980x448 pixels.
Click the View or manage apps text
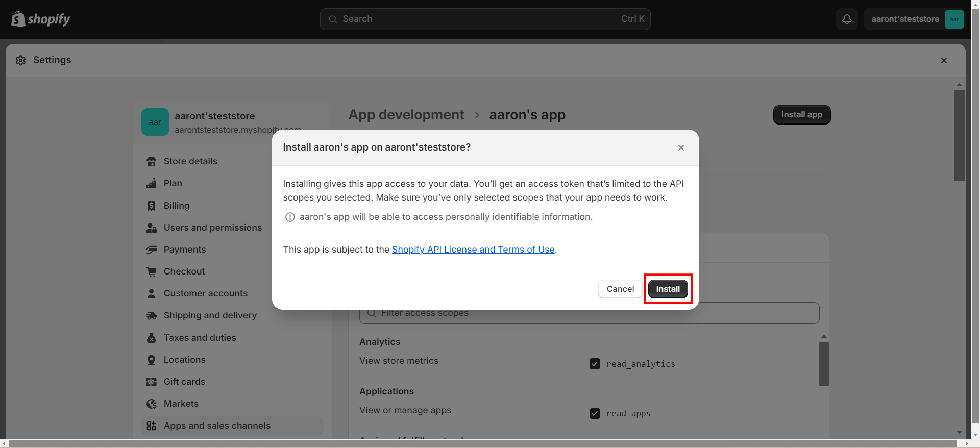click(405, 410)
